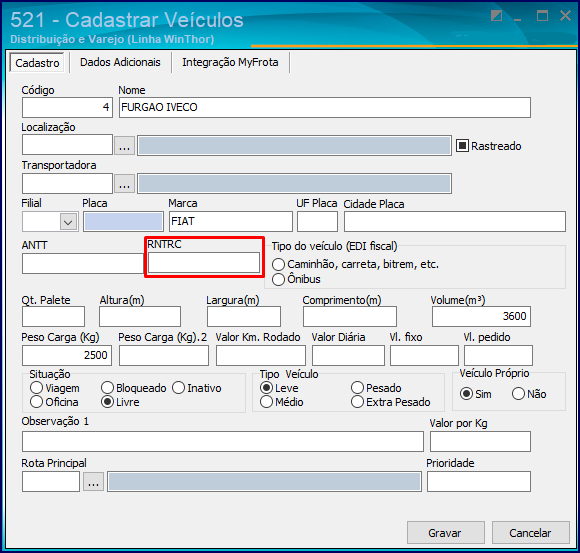Screen dimensions: 580x553
Task: Switch to the Cadastro tab
Action: point(37,63)
